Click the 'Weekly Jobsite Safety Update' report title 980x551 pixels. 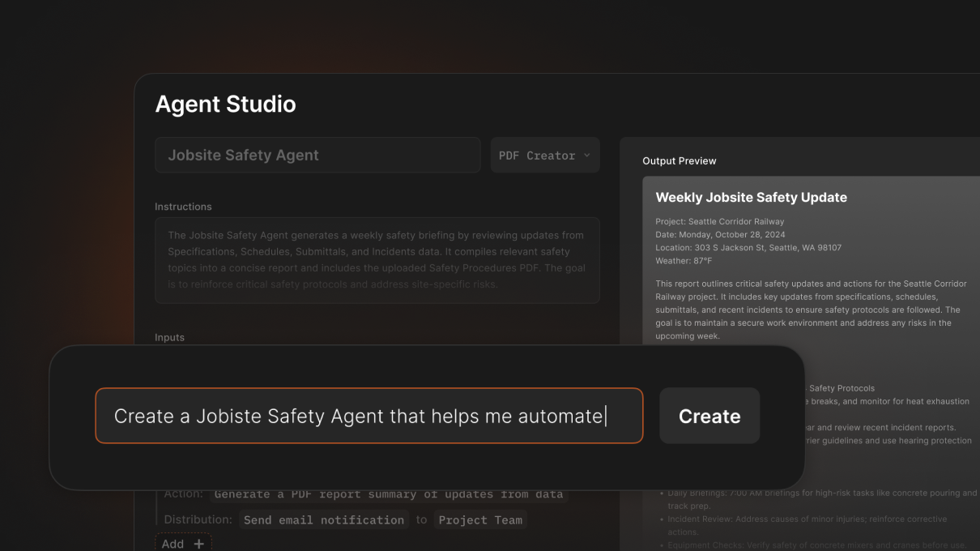pyautogui.click(x=751, y=197)
